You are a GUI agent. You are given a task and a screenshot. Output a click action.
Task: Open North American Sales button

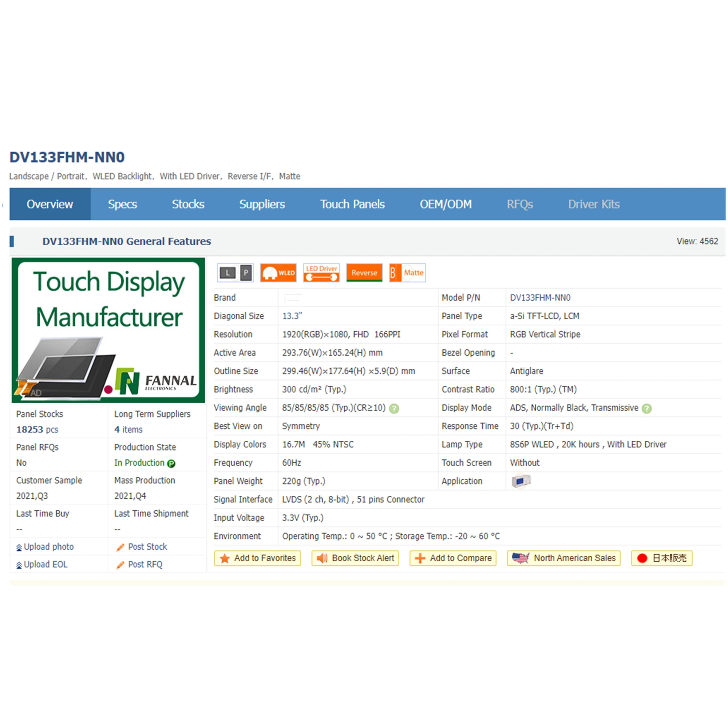click(564, 558)
